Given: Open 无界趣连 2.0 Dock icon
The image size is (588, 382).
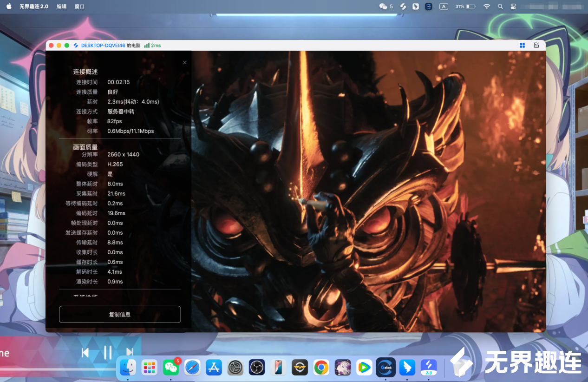Looking at the screenshot, I should (429, 368).
